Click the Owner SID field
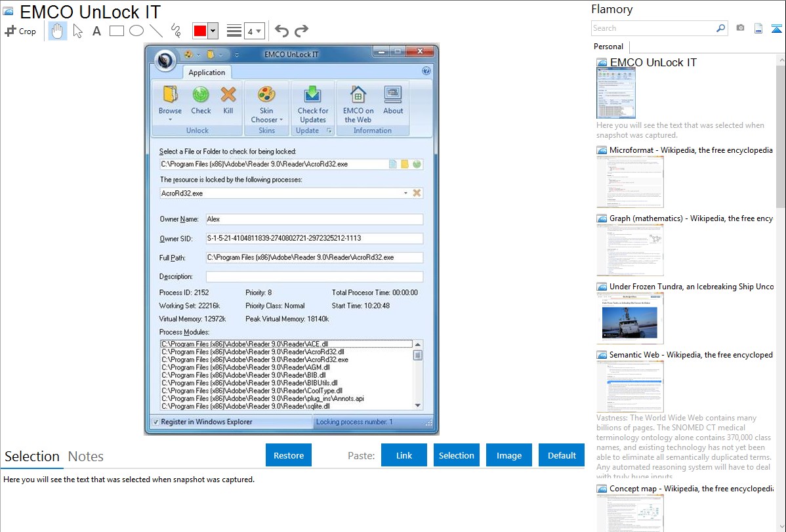The height and width of the screenshot is (532, 786). click(x=314, y=238)
